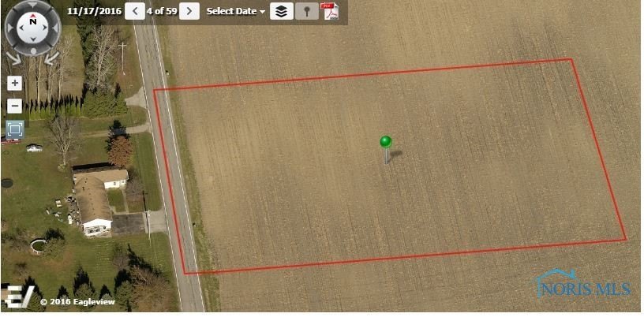Export the view with the PDF icon
Image resolution: width=644 pixels, height=317 pixels.
(329, 11)
